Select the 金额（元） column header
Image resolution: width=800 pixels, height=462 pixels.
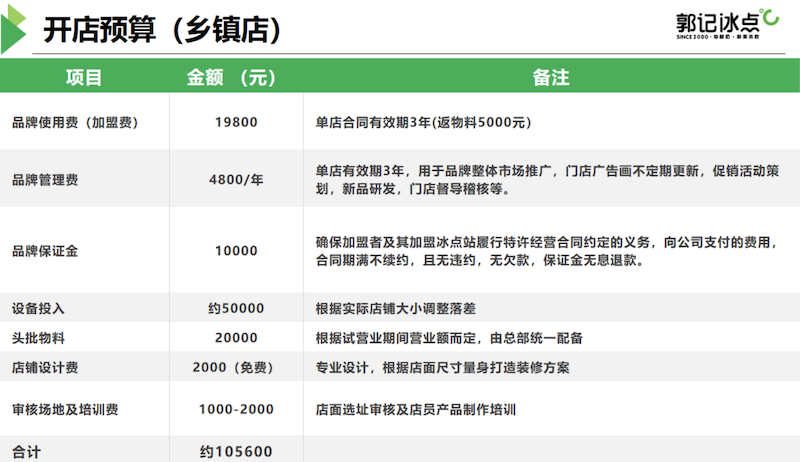[x=231, y=78]
